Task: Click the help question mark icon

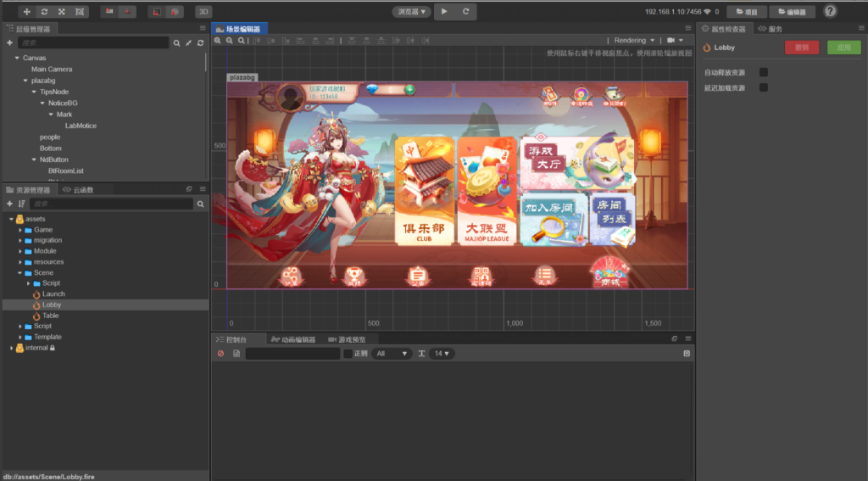Action: pos(830,12)
